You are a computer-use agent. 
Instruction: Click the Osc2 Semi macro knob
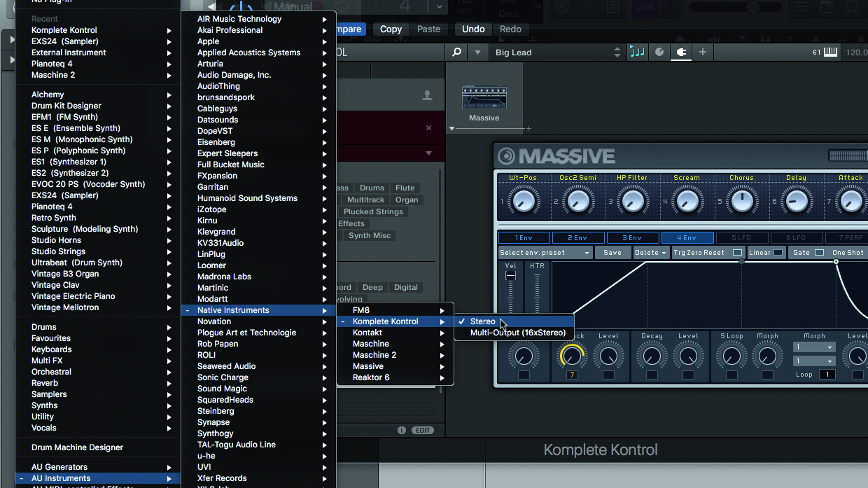tap(577, 202)
